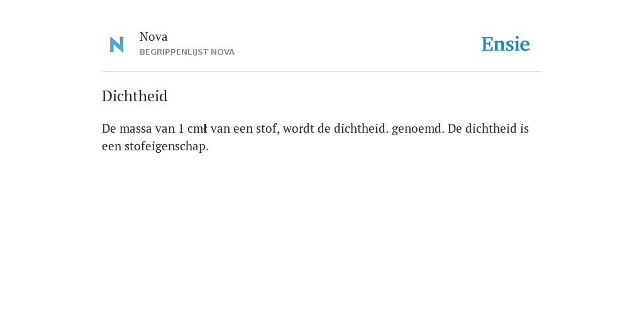Click the first dichtheid word after 'wordt de'
This screenshot has width=644, height=322.
pyautogui.click(x=360, y=129)
